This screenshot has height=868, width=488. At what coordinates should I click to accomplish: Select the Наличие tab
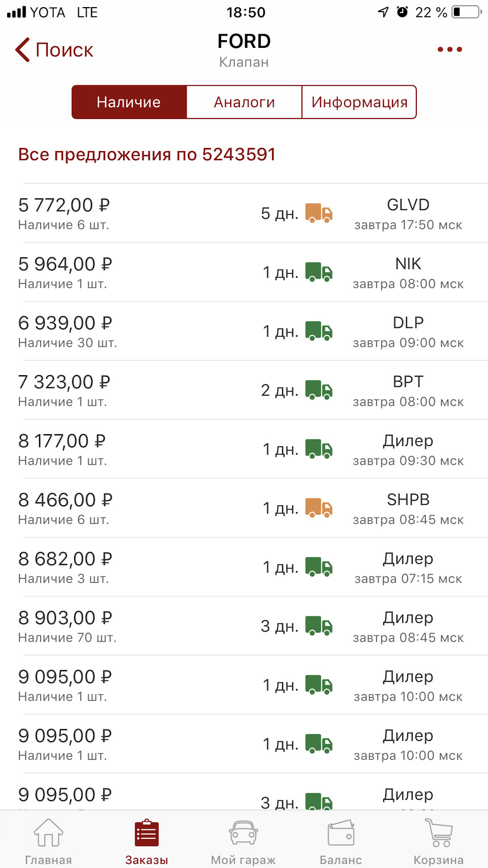click(x=129, y=102)
